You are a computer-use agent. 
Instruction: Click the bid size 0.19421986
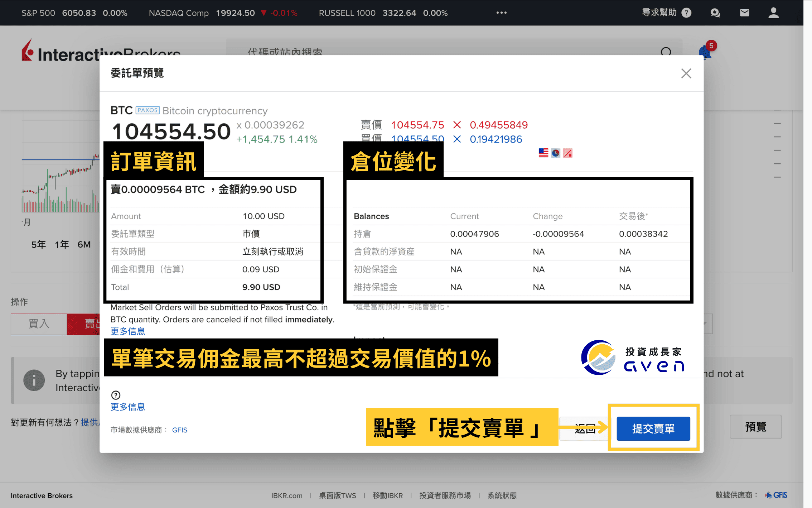(496, 139)
